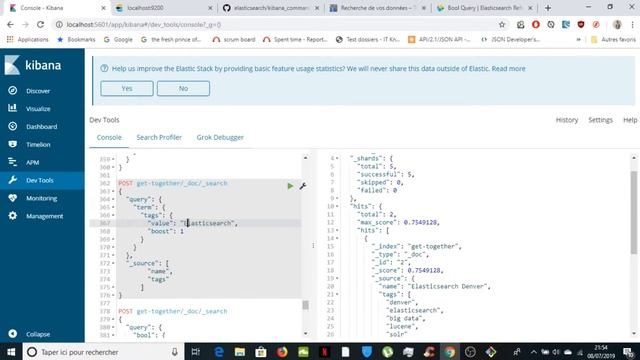Screen dimensions: 640x360
Task: Open the Read more link
Action: click(508, 69)
